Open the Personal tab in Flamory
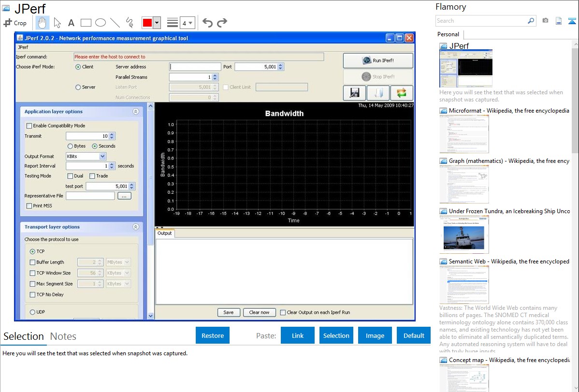Screen dimensions: 579x392 coord(449,34)
